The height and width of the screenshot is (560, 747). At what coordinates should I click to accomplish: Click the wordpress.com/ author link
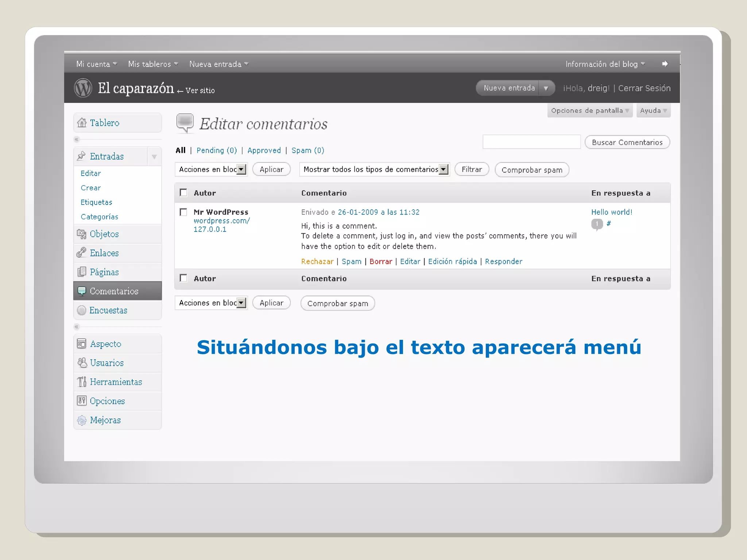(x=222, y=221)
